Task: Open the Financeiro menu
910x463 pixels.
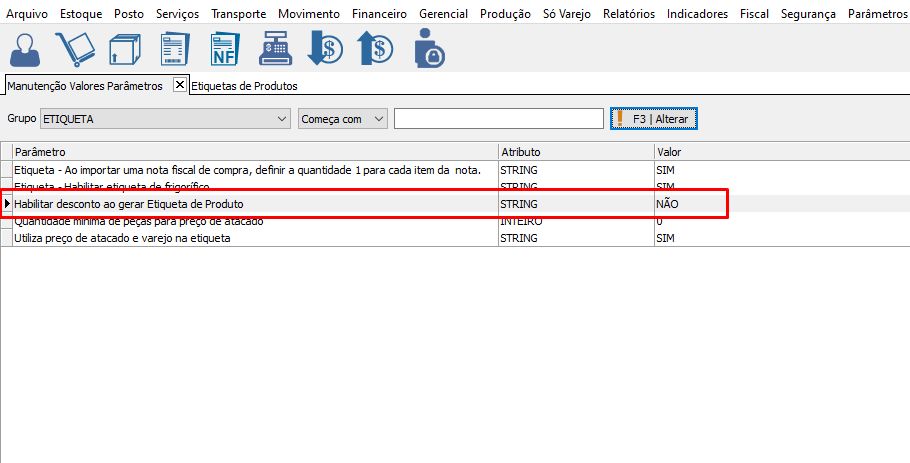Action: pos(380,14)
